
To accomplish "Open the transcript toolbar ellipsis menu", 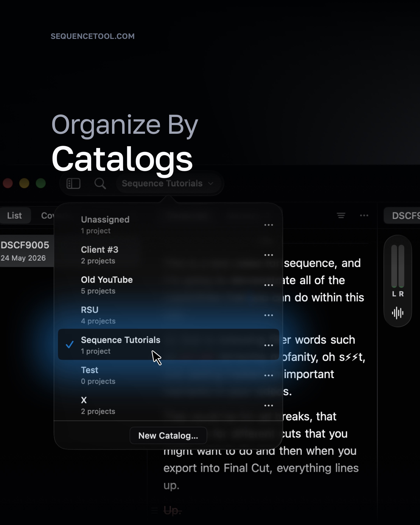I will 364,215.
